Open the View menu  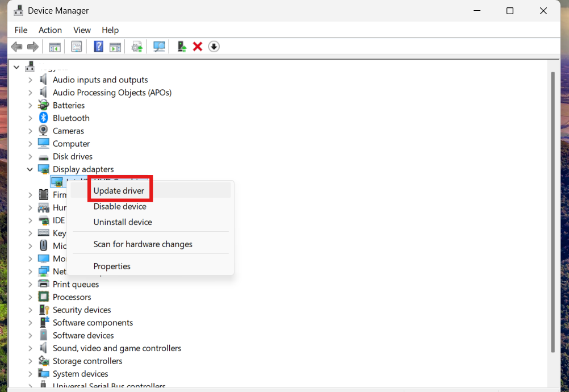click(82, 30)
